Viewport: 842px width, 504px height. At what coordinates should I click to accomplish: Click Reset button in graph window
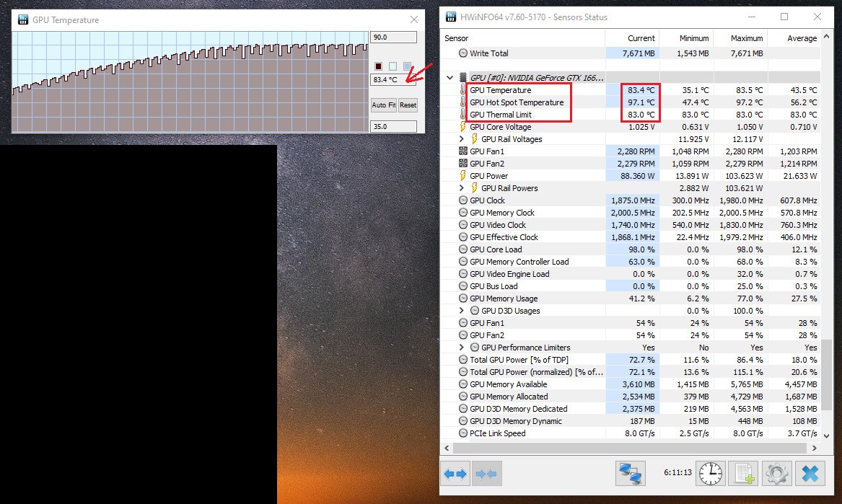408,105
